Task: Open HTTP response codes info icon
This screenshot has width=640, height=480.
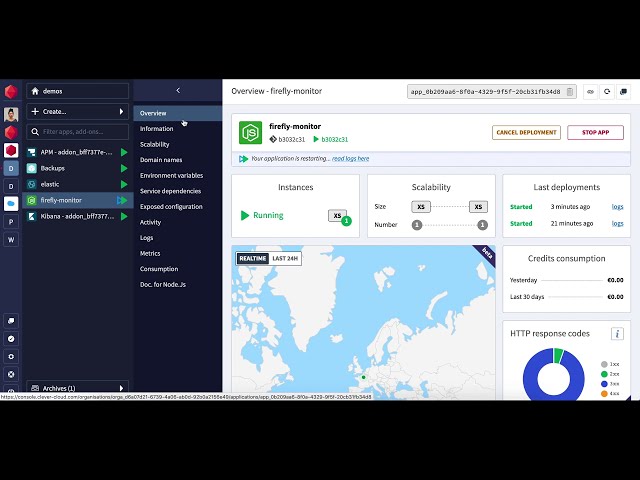Action: (x=617, y=334)
